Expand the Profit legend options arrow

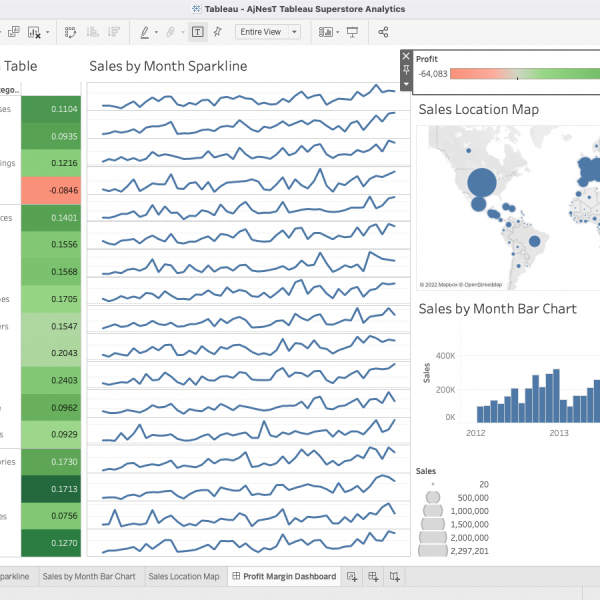coord(405,84)
